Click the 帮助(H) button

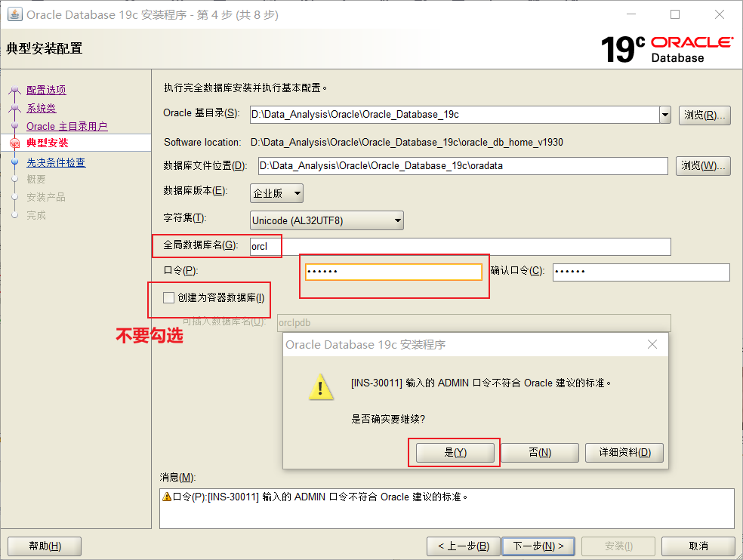45,546
